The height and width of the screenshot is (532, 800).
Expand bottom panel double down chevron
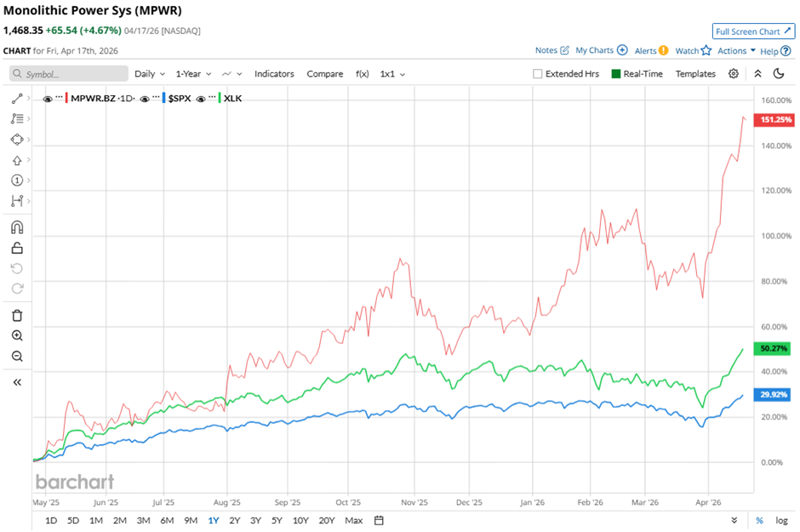pyautogui.click(x=734, y=520)
